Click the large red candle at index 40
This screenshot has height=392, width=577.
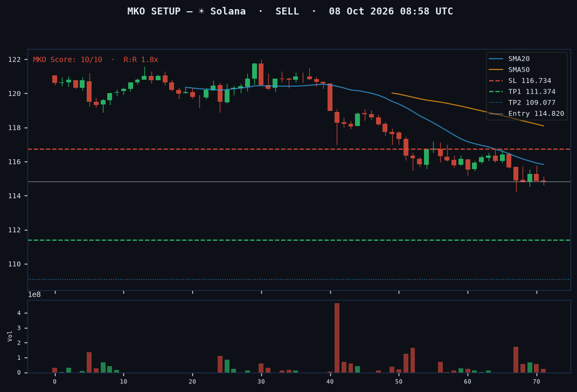click(x=330, y=97)
